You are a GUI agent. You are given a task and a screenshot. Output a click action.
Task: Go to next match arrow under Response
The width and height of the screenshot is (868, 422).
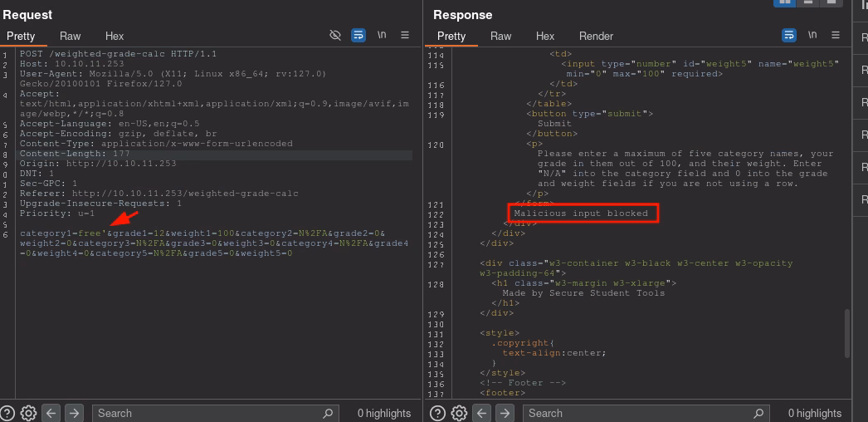pyautogui.click(x=505, y=413)
